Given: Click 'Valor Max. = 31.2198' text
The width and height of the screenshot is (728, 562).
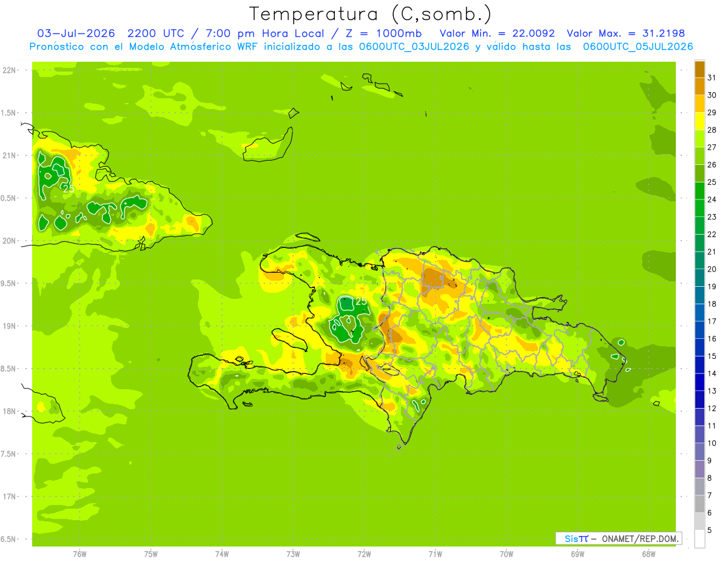Looking at the screenshot, I should pos(625,33).
